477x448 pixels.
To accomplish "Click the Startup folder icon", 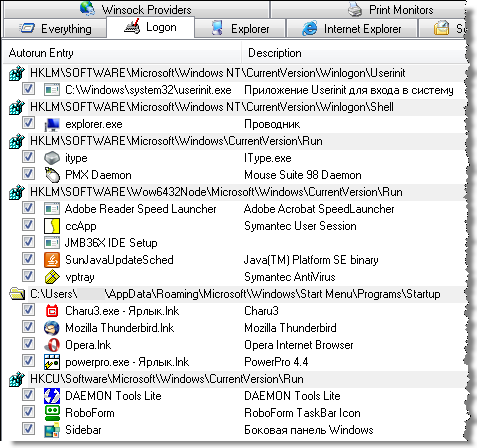I will point(17,294).
